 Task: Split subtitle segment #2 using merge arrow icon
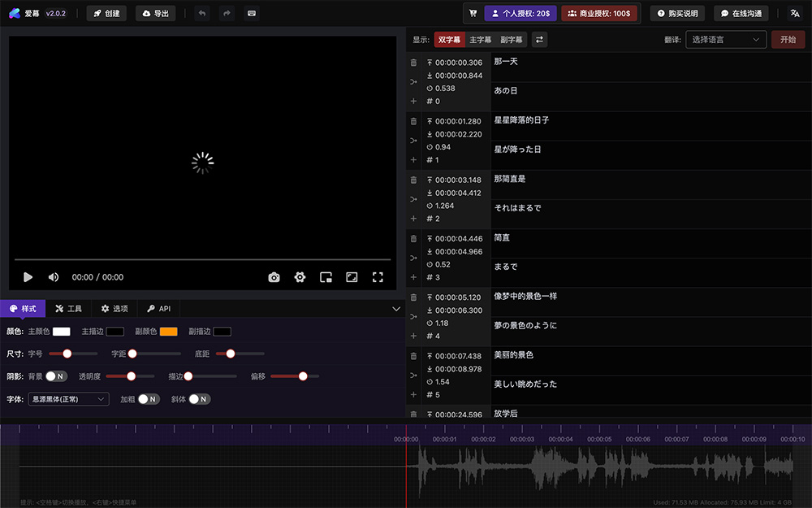point(413,199)
